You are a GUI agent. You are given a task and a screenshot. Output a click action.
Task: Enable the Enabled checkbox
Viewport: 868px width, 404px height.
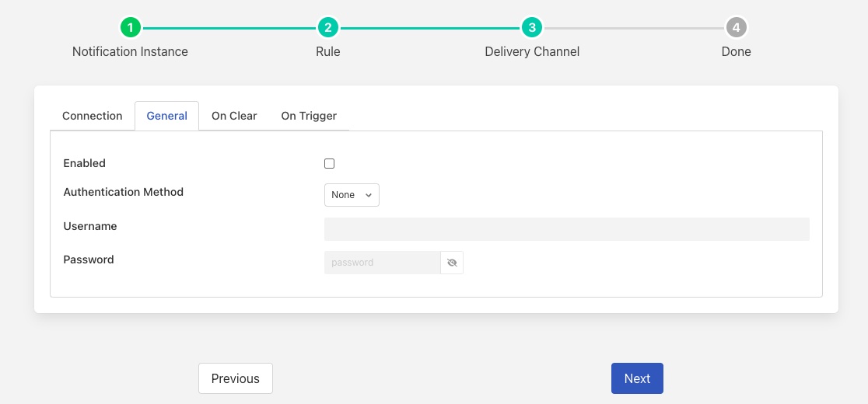[330, 164]
